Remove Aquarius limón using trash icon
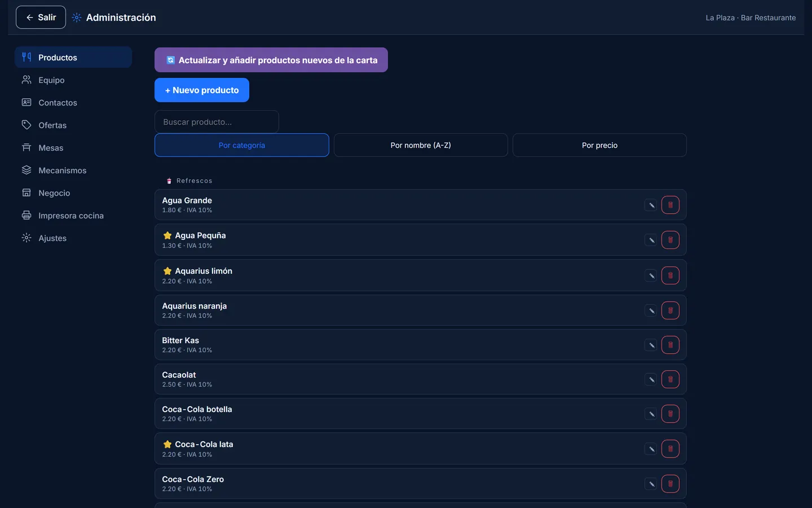This screenshot has width=812, height=508. pos(670,275)
